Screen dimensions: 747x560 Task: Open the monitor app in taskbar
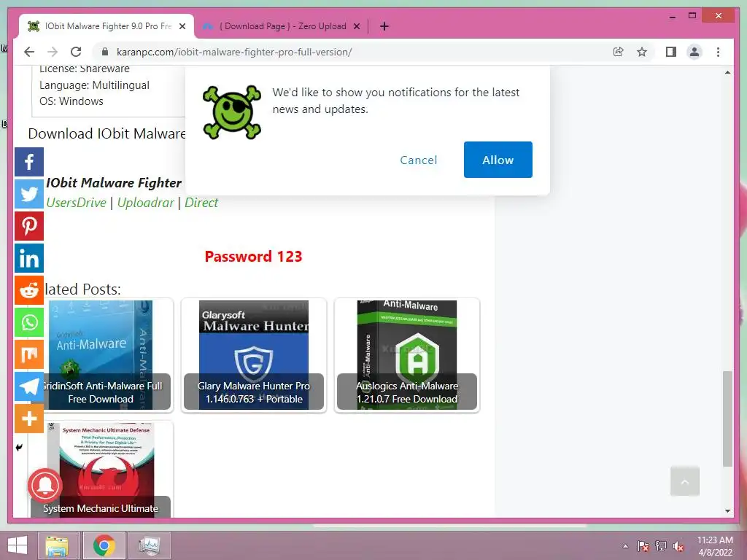(x=150, y=545)
